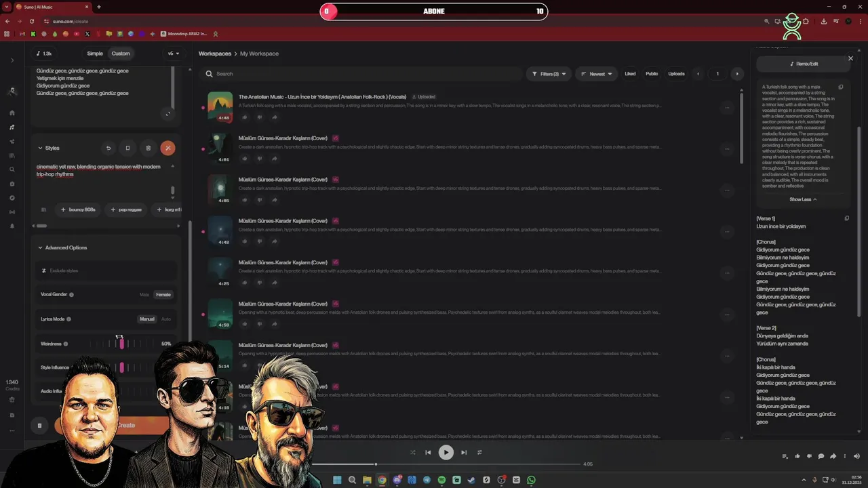
Task: Close the right details panel
Action: 850,58
